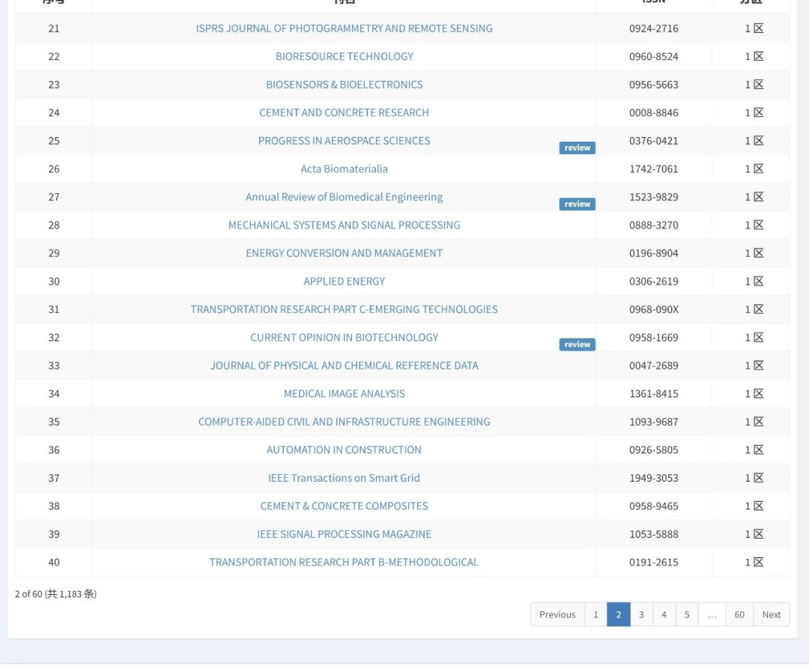This screenshot has width=809, height=672.
Task: Click review badge for Current Opinion in Biotechnology
Action: 577,345
